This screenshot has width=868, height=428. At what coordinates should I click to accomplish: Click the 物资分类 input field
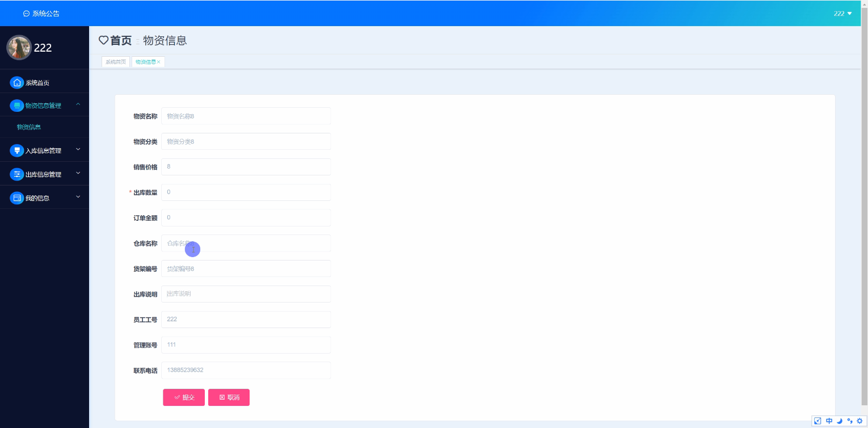pos(246,141)
